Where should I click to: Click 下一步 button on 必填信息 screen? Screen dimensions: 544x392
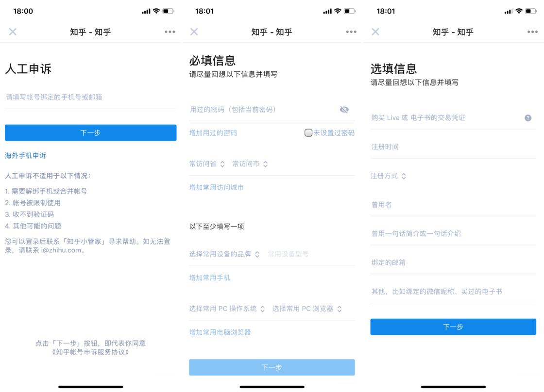[x=272, y=367]
